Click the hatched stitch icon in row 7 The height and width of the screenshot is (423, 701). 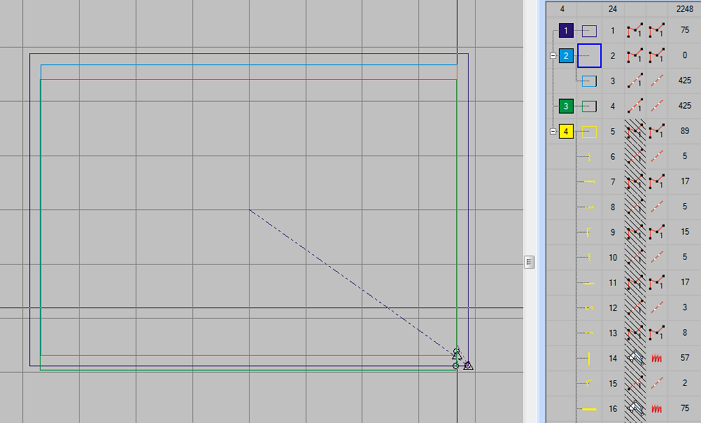point(635,182)
